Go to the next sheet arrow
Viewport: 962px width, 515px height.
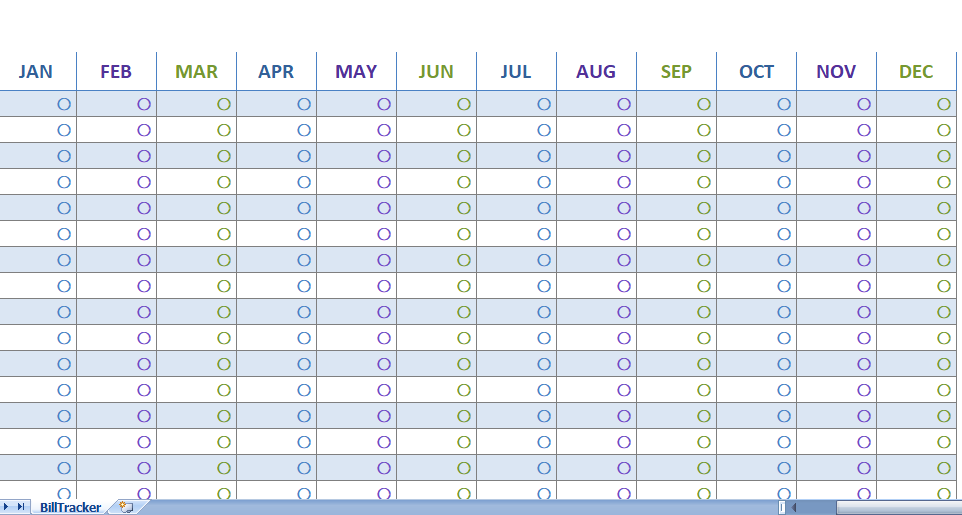pos(7,507)
